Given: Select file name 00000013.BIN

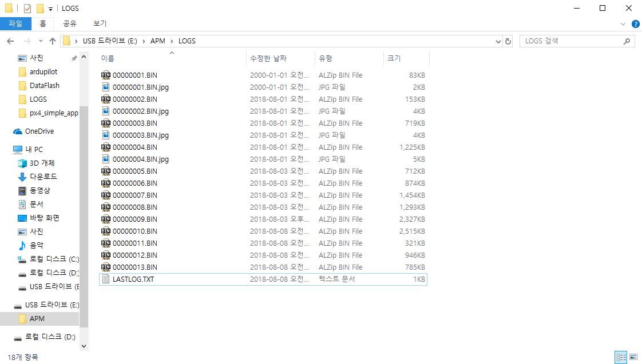Looking at the screenshot, I should click(135, 267).
